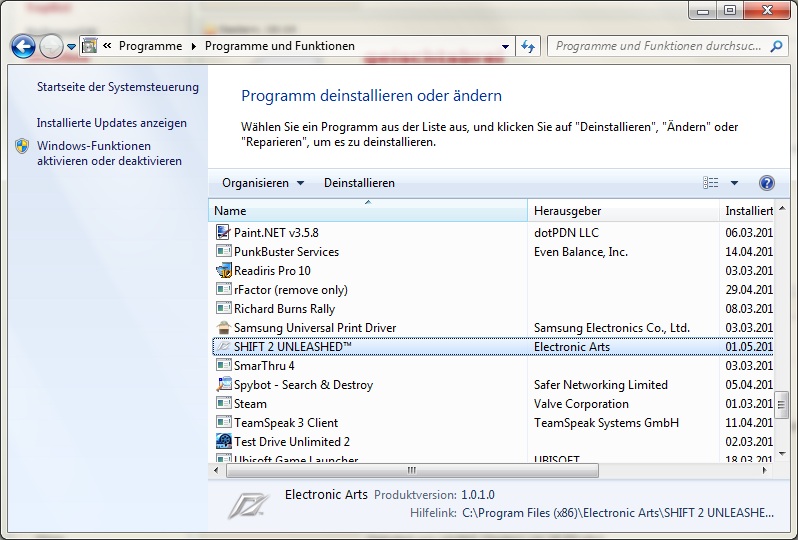Click the Samsung Electronics Co., Ltd. cell
The width and height of the screenshot is (798, 540).
[612, 327]
